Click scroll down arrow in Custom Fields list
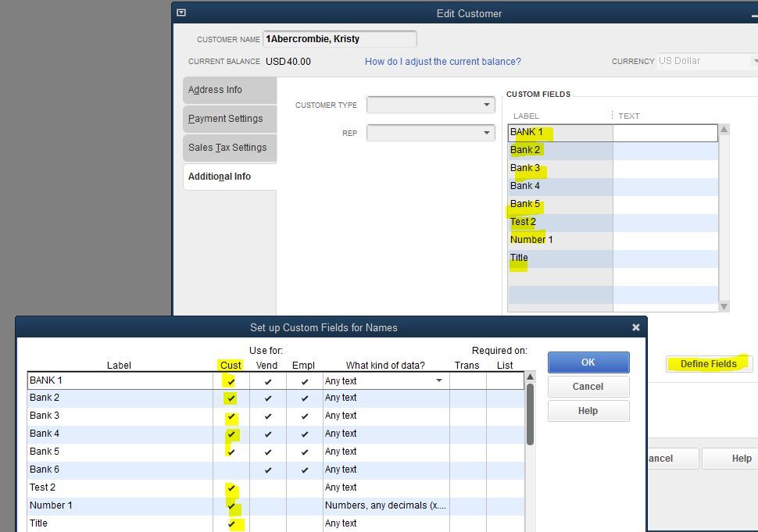758x532 pixels. [x=724, y=306]
